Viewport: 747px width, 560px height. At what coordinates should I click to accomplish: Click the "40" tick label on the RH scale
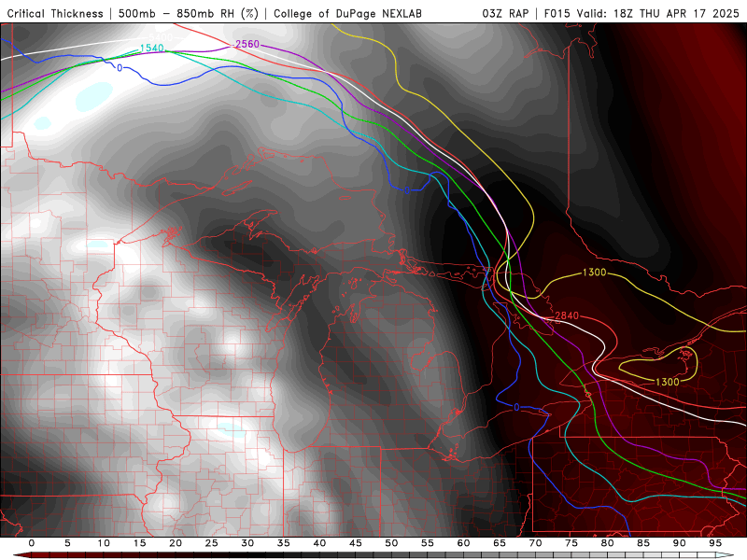point(319,543)
